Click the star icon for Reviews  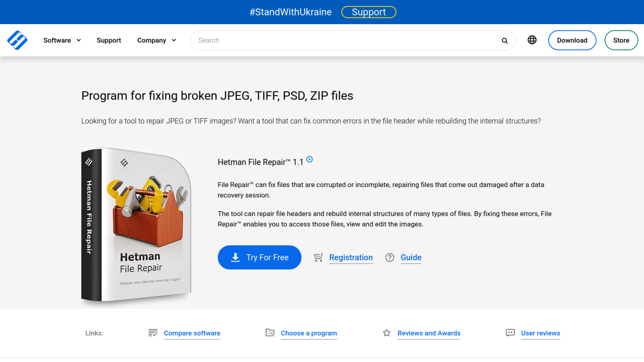(387, 333)
